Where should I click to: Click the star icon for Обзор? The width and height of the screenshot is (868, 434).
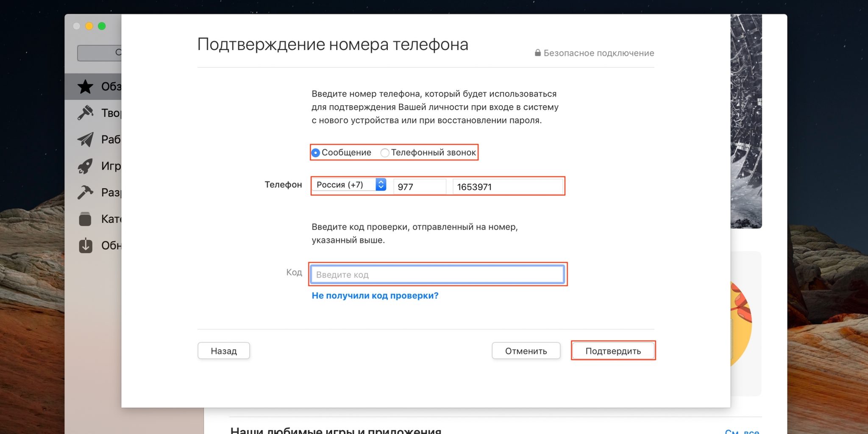(x=85, y=87)
